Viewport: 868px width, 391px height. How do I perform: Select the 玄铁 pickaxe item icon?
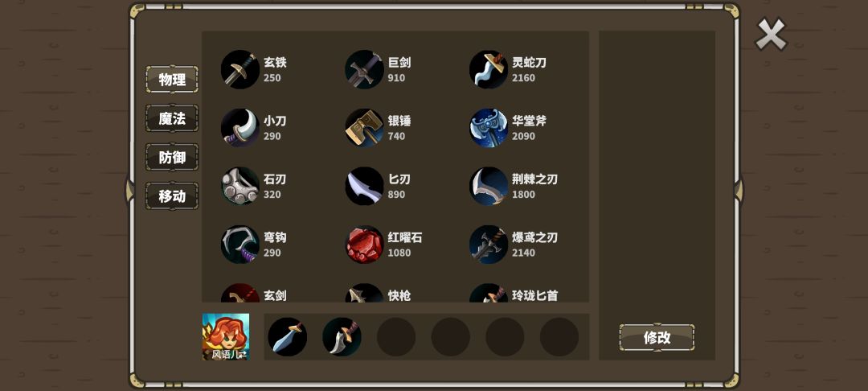240,69
